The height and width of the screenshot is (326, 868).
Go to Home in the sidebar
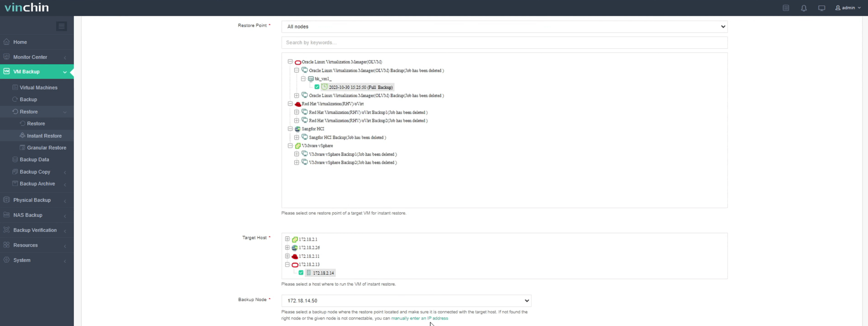tap(37, 42)
